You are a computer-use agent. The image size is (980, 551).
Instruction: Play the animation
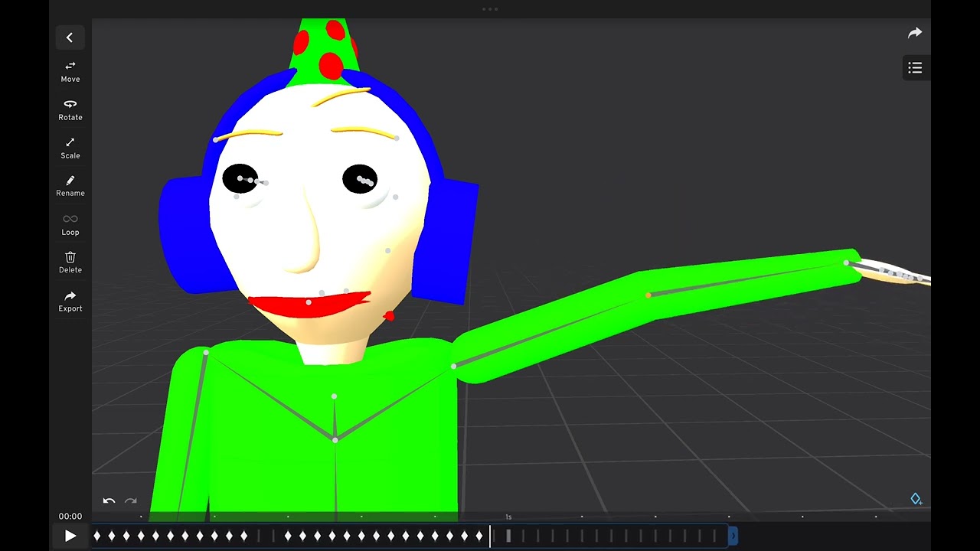click(x=70, y=536)
